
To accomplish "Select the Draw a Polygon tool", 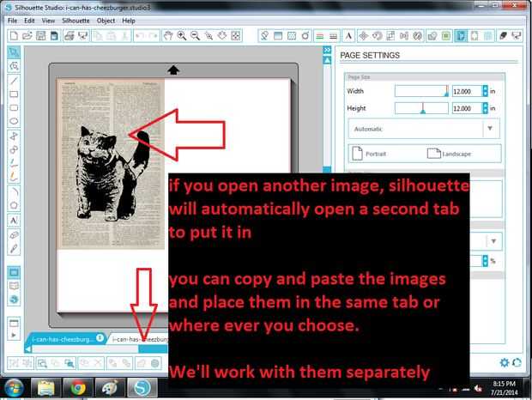I will 14,136.
